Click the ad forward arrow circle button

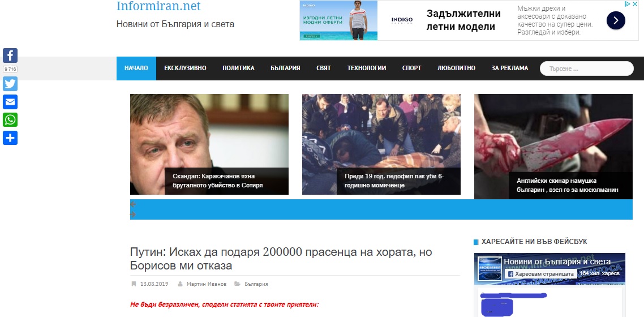pyautogui.click(x=616, y=20)
